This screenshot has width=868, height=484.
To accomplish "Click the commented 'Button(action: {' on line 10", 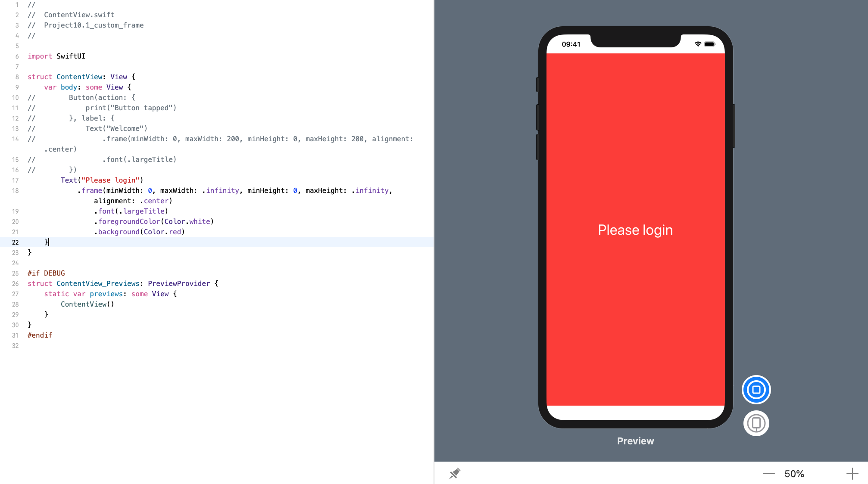I will coord(102,98).
